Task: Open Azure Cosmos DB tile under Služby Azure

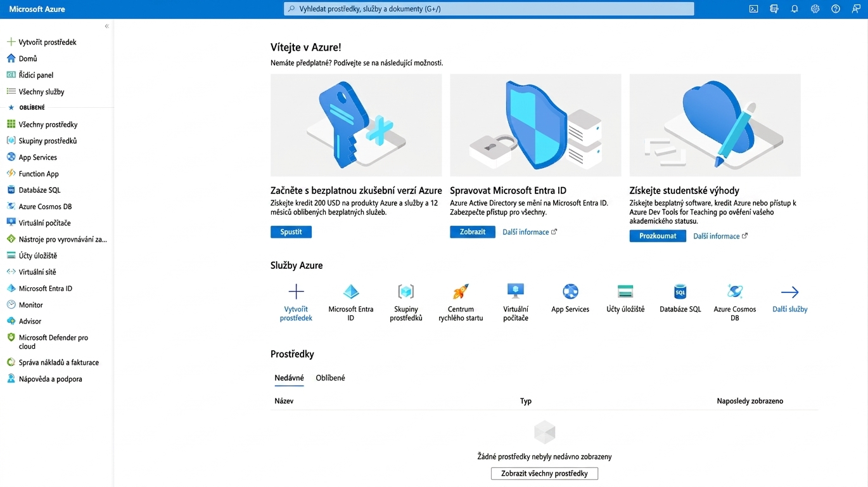Action: pyautogui.click(x=735, y=302)
